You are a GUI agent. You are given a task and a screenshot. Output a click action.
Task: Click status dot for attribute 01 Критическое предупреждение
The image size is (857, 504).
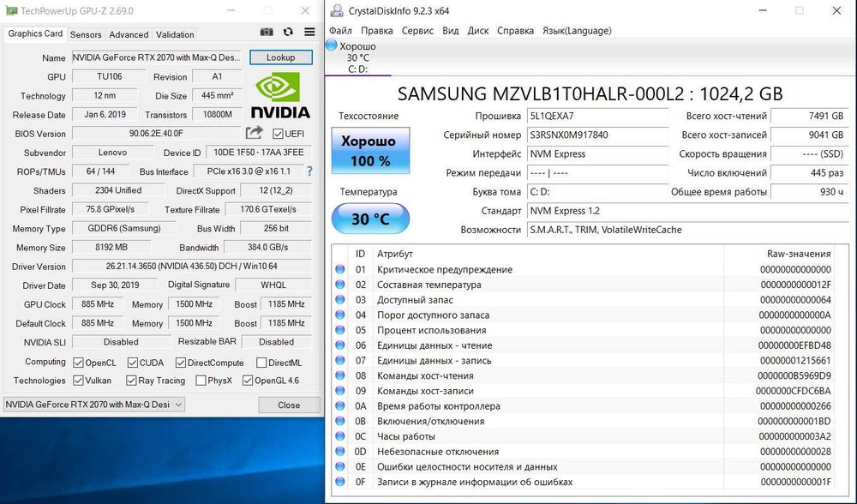tap(340, 269)
